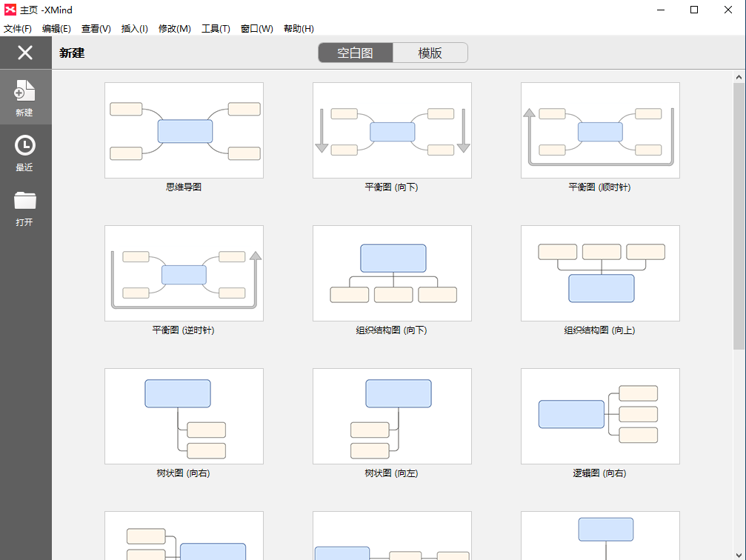The width and height of the screenshot is (746, 560).
Task: Select the 逻辑图 (向右) logic chart
Action: [x=600, y=416]
